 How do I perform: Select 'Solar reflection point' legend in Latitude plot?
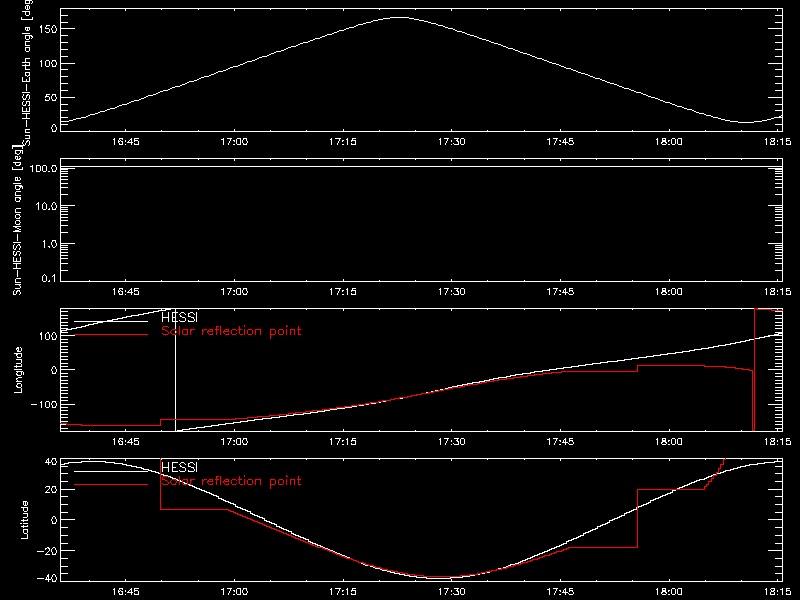pos(231,481)
